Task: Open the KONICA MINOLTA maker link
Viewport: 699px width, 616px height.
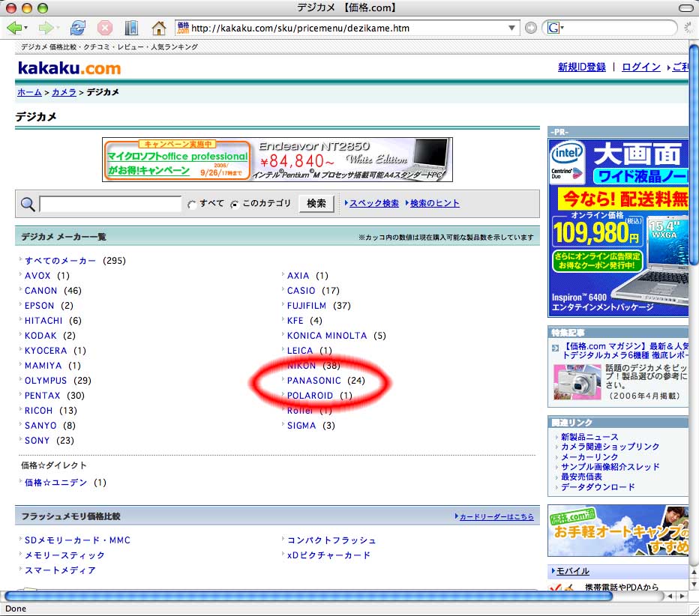Action: 327,336
